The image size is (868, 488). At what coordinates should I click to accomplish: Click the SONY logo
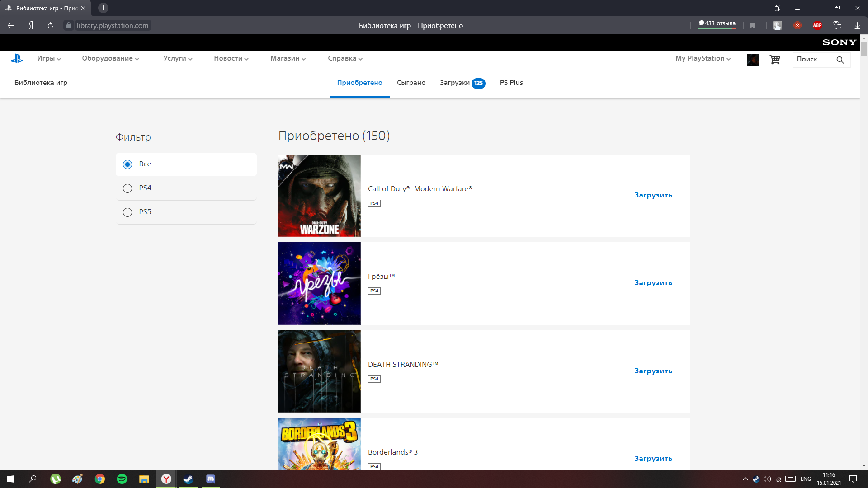(x=840, y=42)
